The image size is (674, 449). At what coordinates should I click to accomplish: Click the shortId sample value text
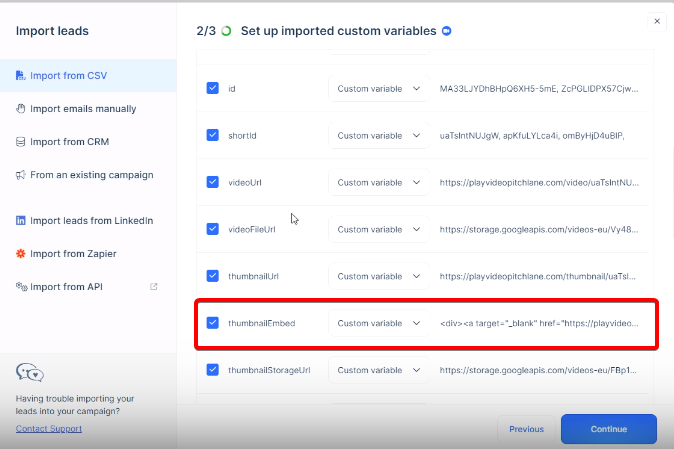(532, 135)
